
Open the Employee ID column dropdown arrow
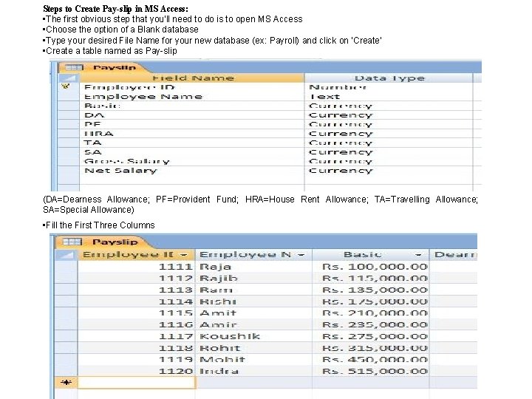click(x=183, y=255)
